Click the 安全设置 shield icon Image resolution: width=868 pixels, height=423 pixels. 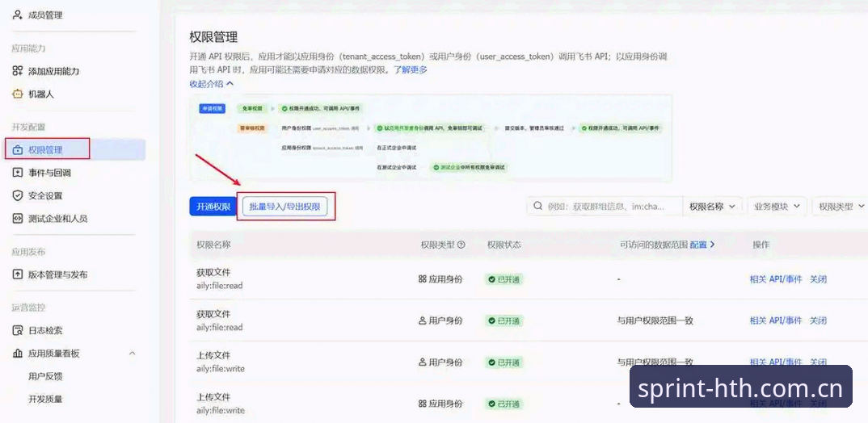pos(18,195)
